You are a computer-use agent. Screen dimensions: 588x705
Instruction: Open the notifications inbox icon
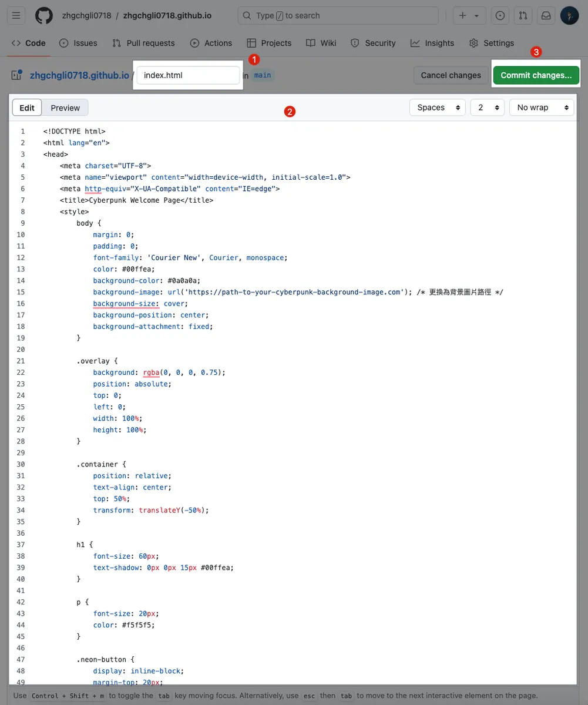pyautogui.click(x=546, y=16)
